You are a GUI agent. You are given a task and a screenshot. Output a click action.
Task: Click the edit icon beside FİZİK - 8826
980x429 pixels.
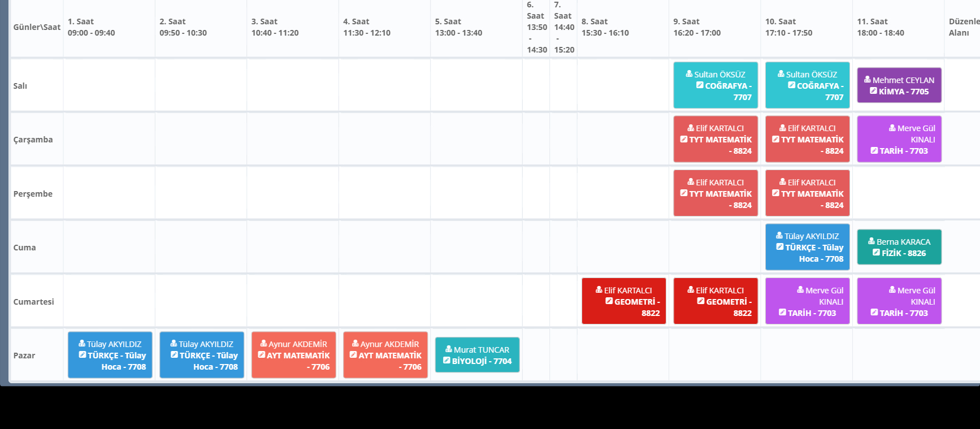click(876, 253)
